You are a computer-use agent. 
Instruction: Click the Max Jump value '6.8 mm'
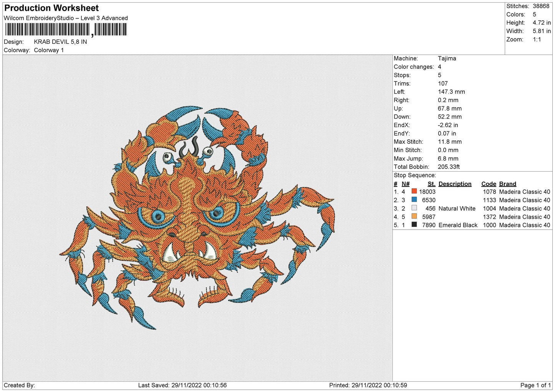[448, 159]
